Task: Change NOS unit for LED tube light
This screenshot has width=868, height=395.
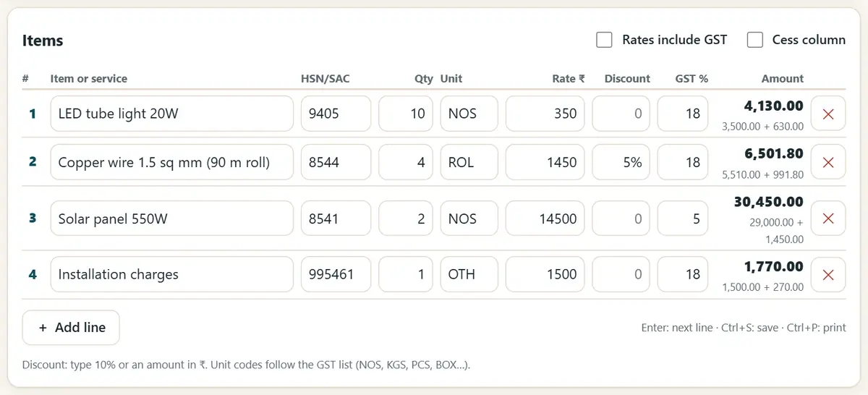Action: pyautogui.click(x=469, y=114)
